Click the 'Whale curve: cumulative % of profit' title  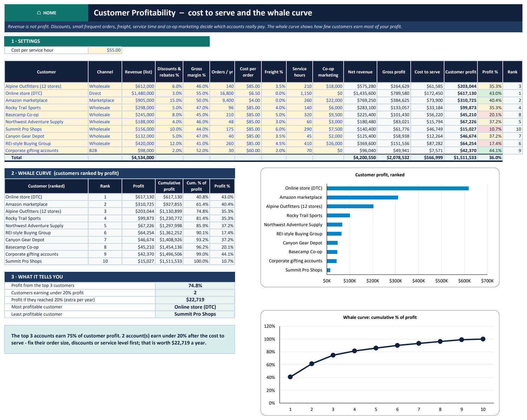coord(380,317)
